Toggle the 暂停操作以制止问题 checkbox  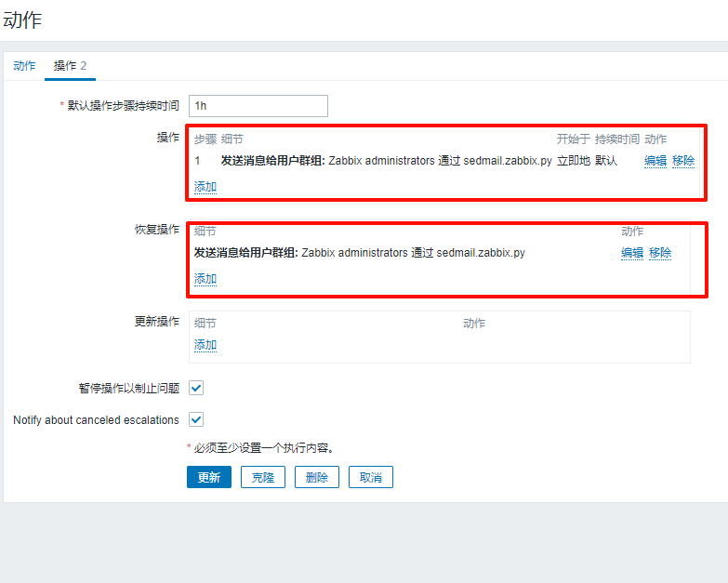(x=196, y=388)
